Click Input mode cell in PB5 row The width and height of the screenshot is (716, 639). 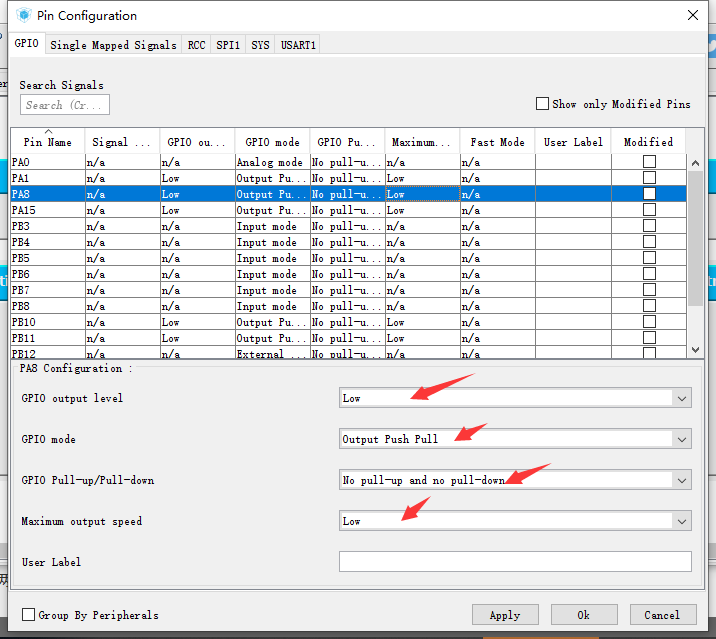click(x=272, y=258)
